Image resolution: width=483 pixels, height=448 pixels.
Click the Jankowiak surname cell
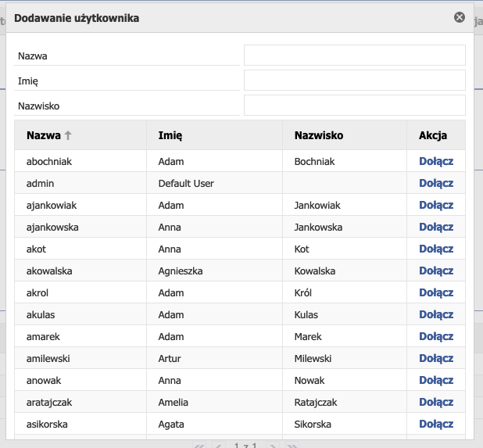(345, 205)
